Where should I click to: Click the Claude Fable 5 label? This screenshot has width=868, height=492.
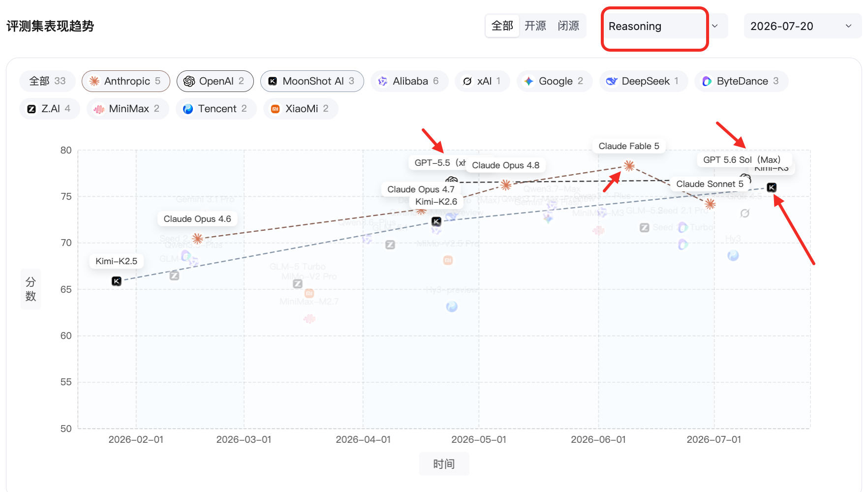[x=629, y=146]
